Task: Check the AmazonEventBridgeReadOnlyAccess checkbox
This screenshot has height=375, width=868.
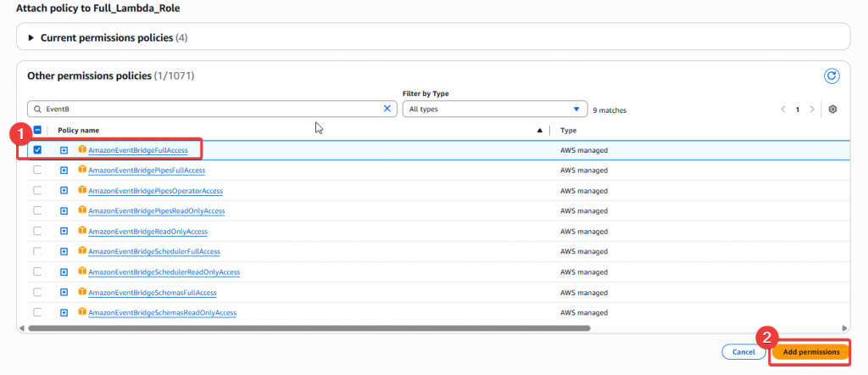Action: [x=37, y=231]
